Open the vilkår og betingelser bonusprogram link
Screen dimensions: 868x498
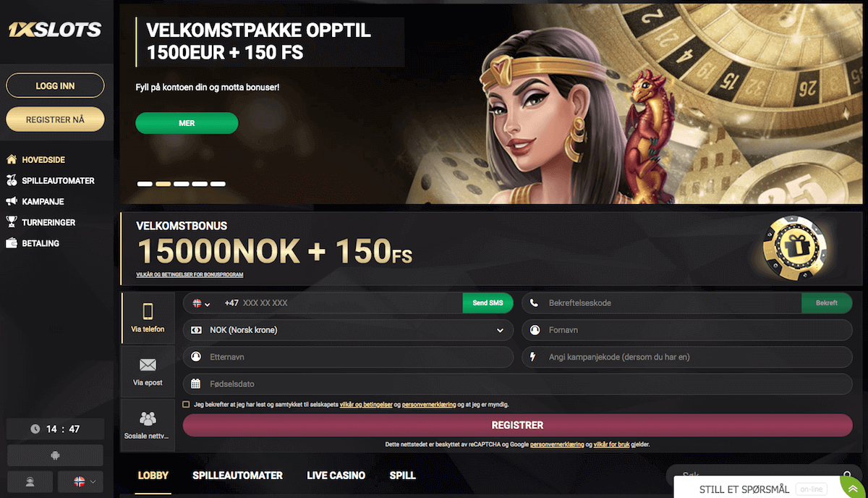coord(190,275)
